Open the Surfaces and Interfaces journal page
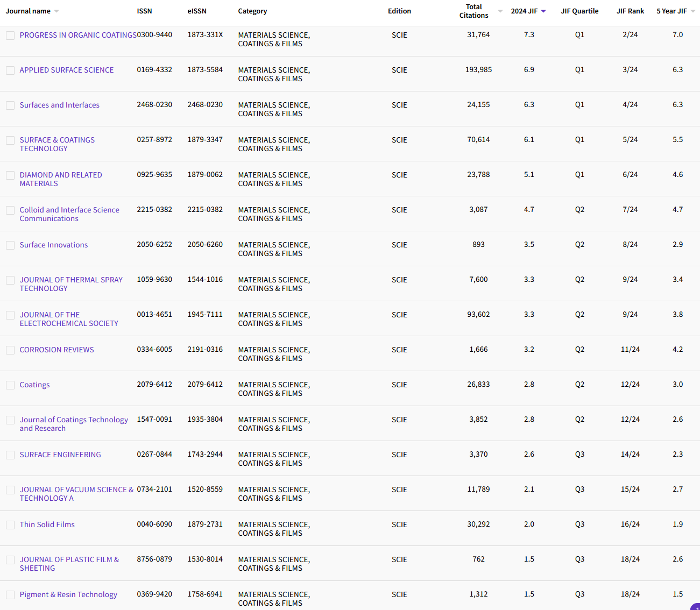700x610 pixels. pyautogui.click(x=59, y=105)
